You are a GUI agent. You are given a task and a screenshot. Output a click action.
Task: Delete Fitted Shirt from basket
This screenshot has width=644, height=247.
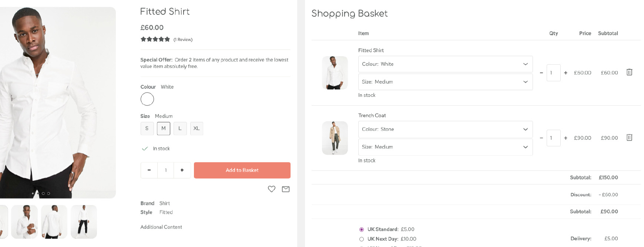coord(629,72)
